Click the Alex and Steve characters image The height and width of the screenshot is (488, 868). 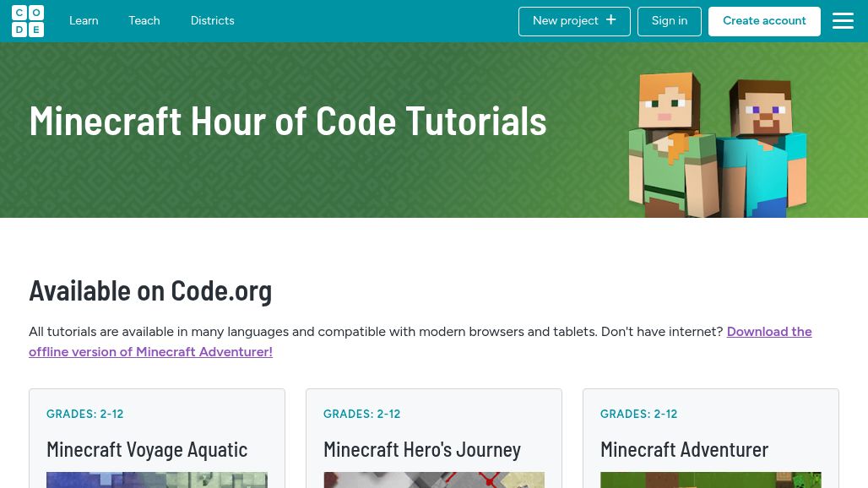tap(718, 144)
